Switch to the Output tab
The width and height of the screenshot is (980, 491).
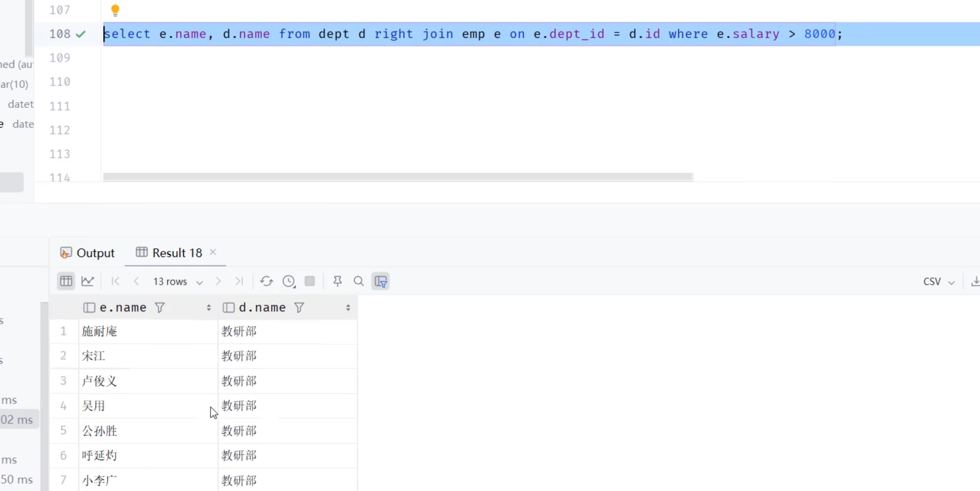88,253
